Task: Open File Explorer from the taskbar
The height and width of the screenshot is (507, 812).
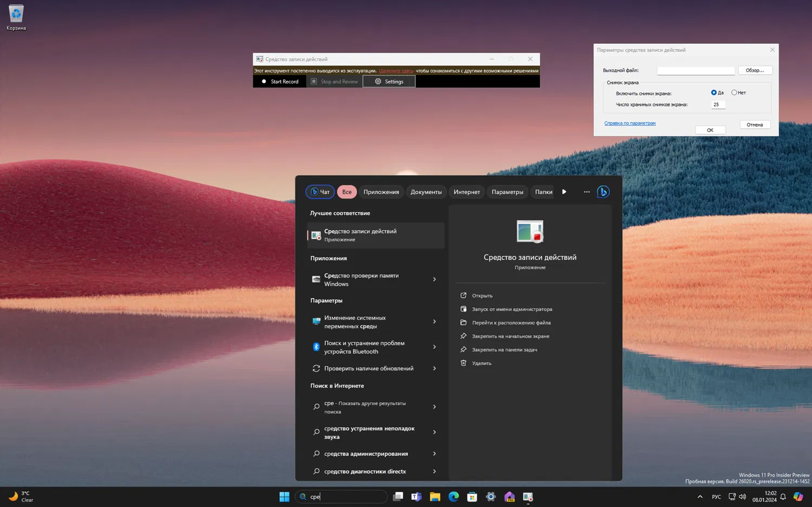Action: pyautogui.click(x=435, y=497)
